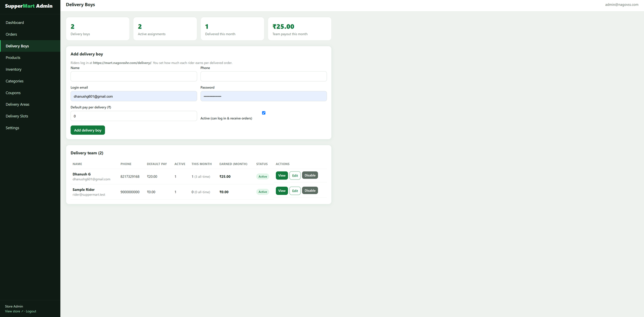Viewport: 644px width, 317px height.
Task: Click ₹25.00 earned value in Dhanush row
Action: tap(225, 177)
